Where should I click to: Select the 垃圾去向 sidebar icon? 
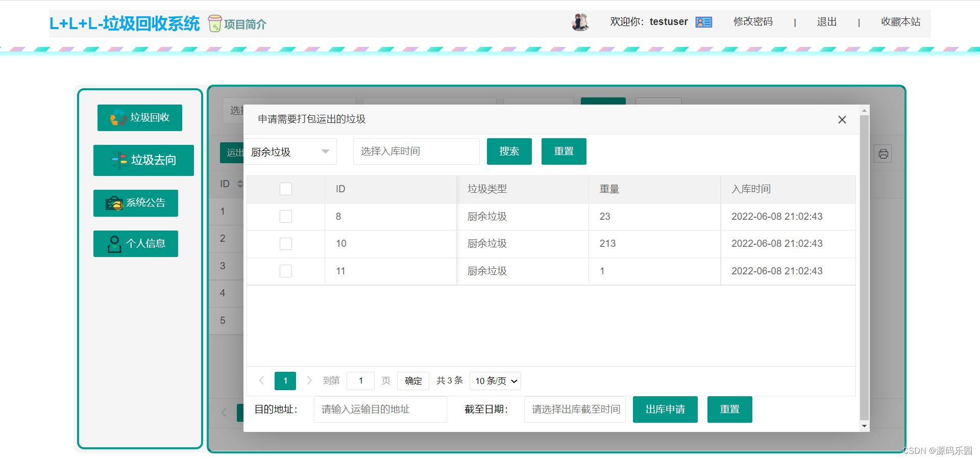(118, 160)
